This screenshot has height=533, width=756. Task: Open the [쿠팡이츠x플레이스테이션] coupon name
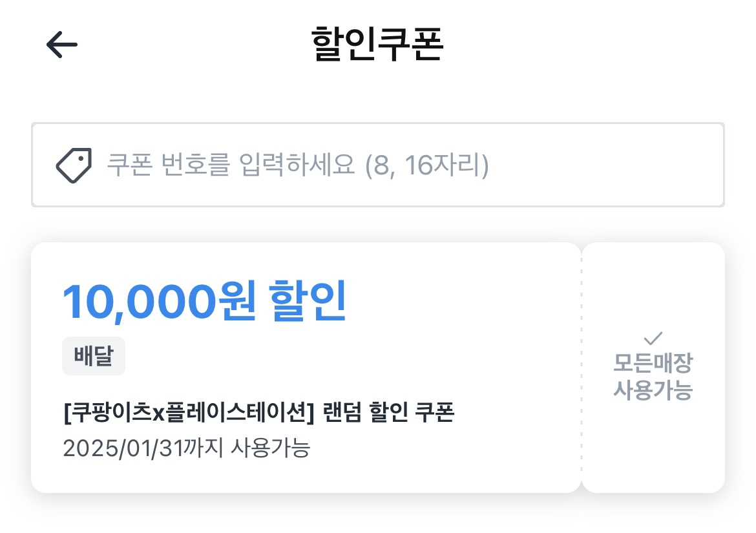[189, 413]
